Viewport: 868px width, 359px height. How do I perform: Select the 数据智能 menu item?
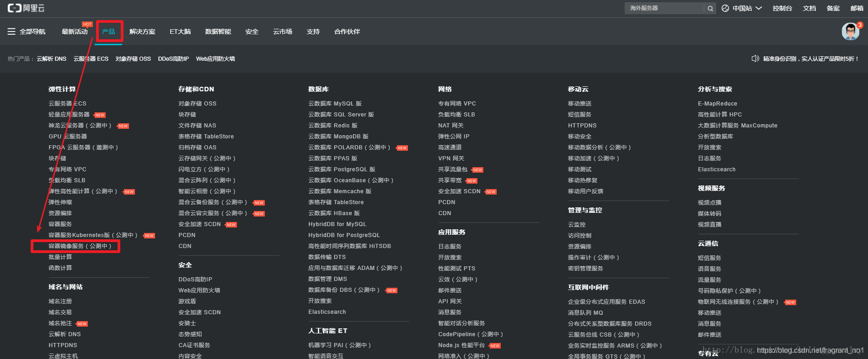(218, 32)
